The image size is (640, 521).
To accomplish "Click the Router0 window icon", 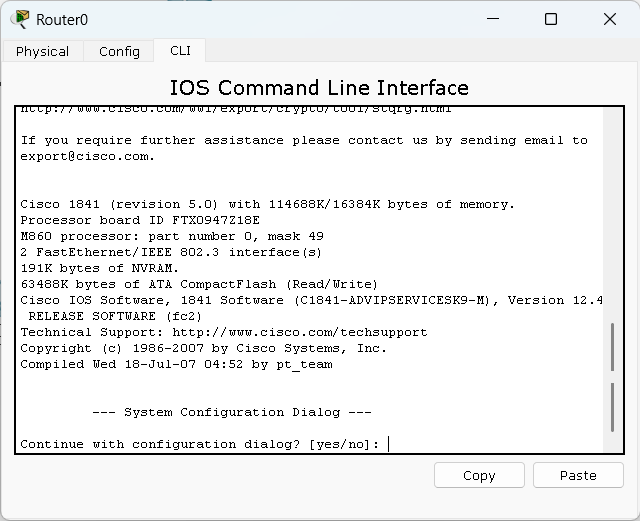I will click(x=20, y=19).
